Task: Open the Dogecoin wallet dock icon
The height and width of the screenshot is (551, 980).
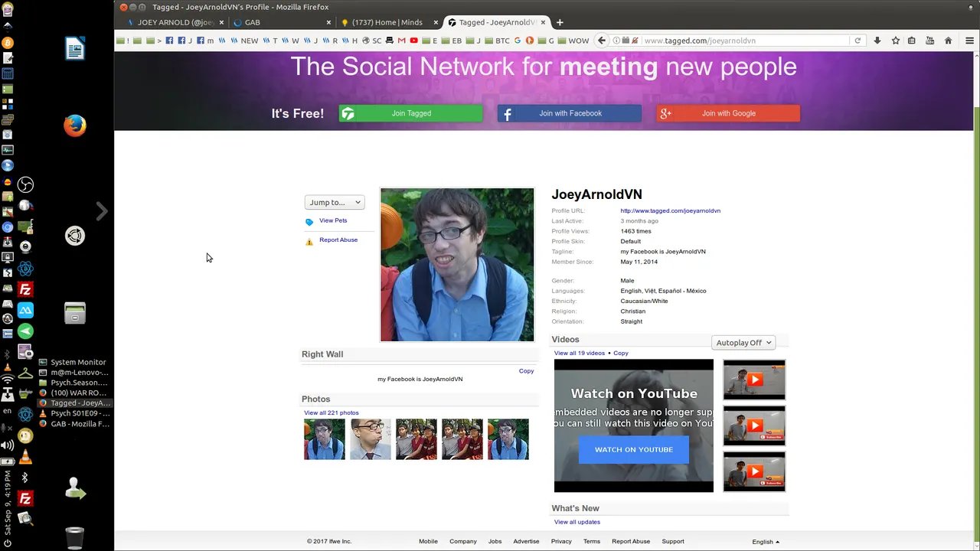Action: tap(25, 436)
